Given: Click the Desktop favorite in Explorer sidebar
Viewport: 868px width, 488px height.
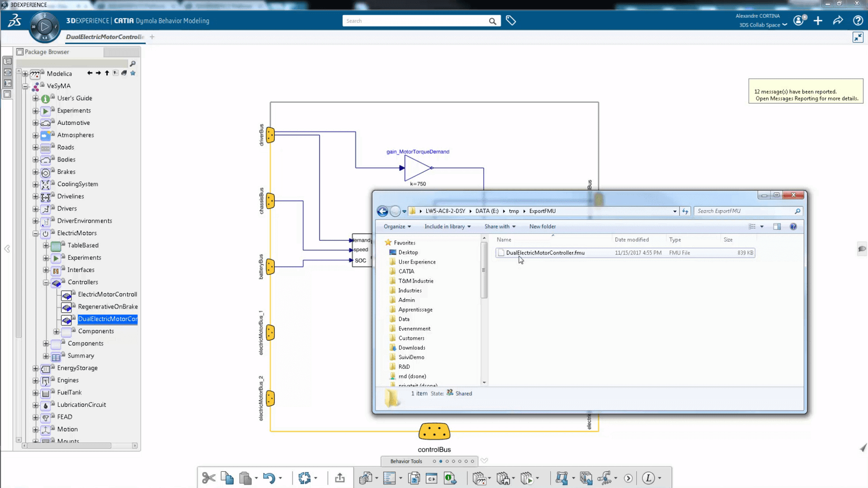Looking at the screenshot, I should coord(408,252).
